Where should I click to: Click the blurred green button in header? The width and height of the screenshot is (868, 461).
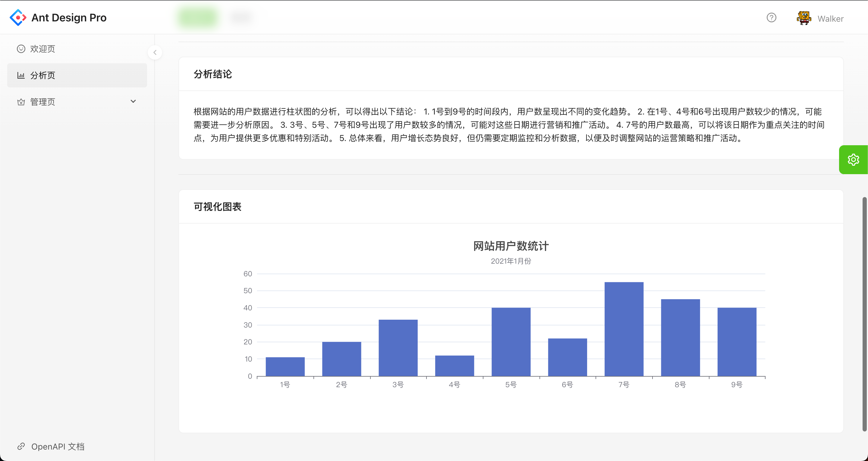[198, 17]
